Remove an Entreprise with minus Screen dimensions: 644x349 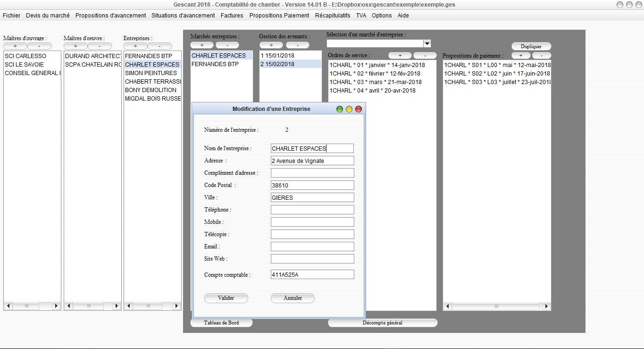[159, 46]
